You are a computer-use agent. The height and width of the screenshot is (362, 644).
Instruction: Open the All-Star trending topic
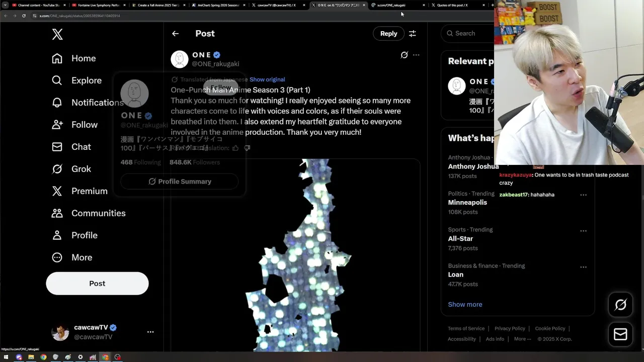460,238
